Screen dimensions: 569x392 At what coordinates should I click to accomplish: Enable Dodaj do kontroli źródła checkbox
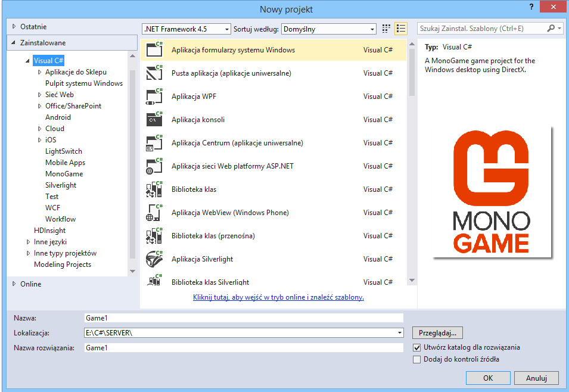point(417,359)
